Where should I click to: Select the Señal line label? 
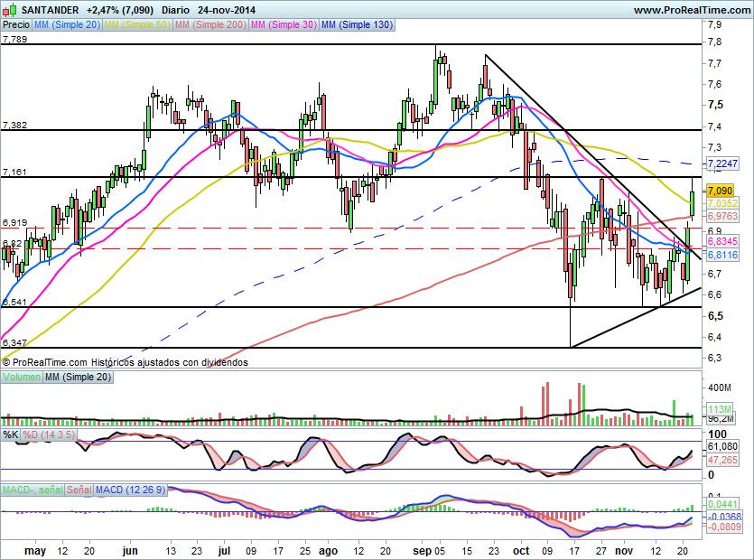pyautogui.click(x=79, y=490)
